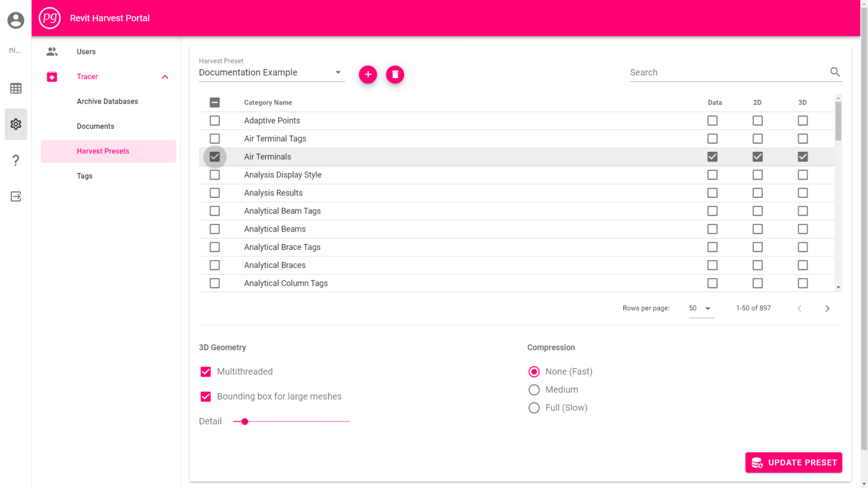Screen dimensions: 868x488
Task: Check the Adaptive Points category checkbox
Action: point(214,120)
